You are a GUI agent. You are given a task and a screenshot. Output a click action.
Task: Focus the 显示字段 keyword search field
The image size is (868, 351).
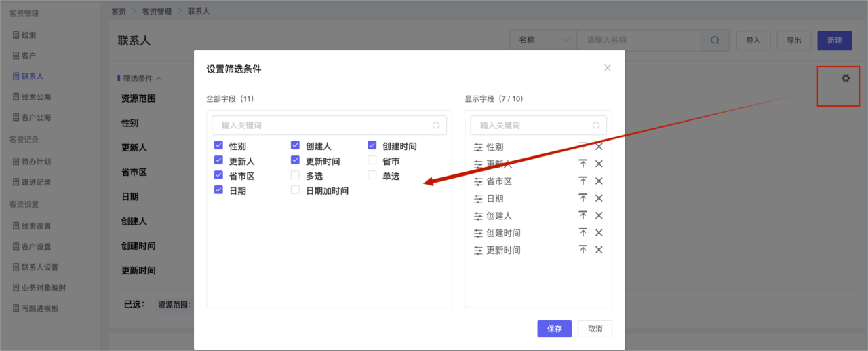tap(538, 126)
